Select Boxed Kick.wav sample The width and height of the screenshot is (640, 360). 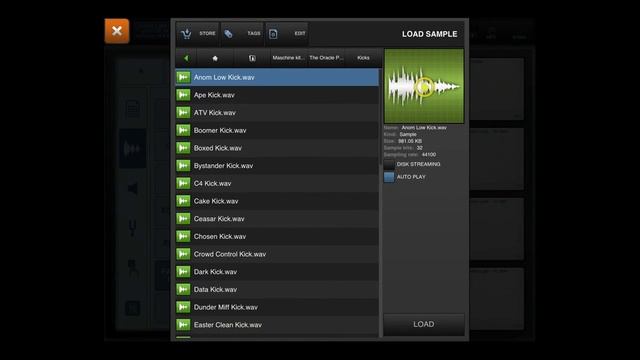coord(277,148)
